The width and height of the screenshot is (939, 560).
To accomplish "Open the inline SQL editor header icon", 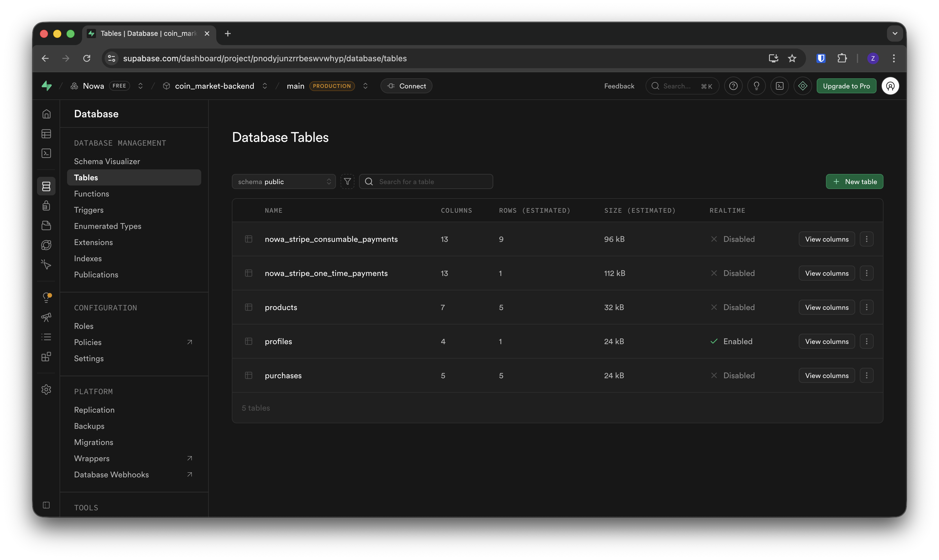I will pos(779,86).
